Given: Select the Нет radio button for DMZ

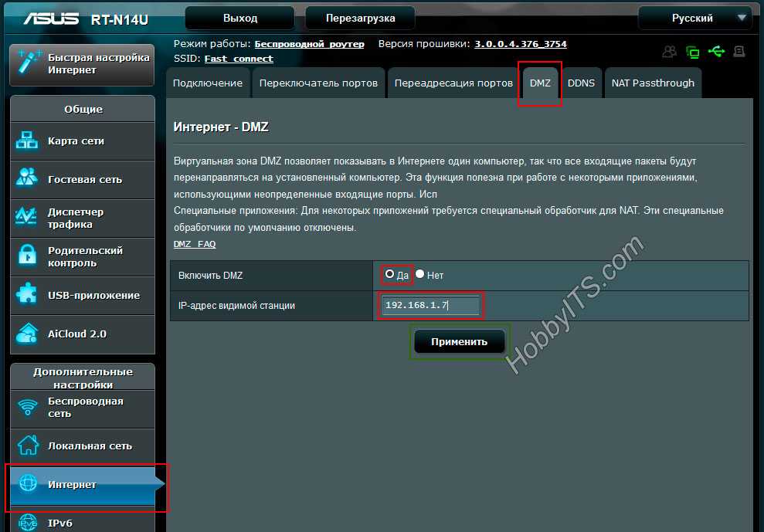Looking at the screenshot, I should (x=420, y=274).
